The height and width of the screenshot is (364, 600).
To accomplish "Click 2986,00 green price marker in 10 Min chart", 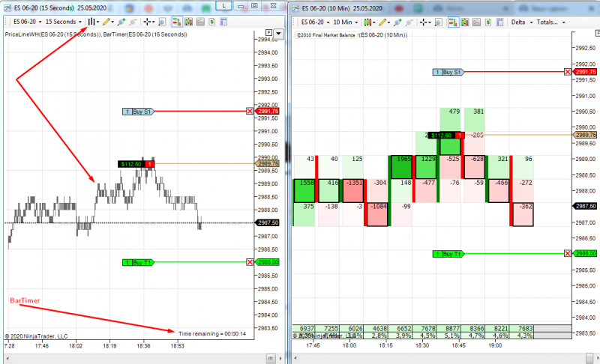I will coord(585,253).
